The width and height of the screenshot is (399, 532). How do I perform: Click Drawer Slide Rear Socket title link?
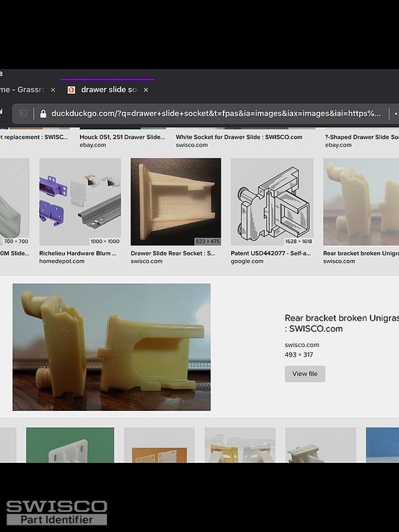pyautogui.click(x=173, y=253)
